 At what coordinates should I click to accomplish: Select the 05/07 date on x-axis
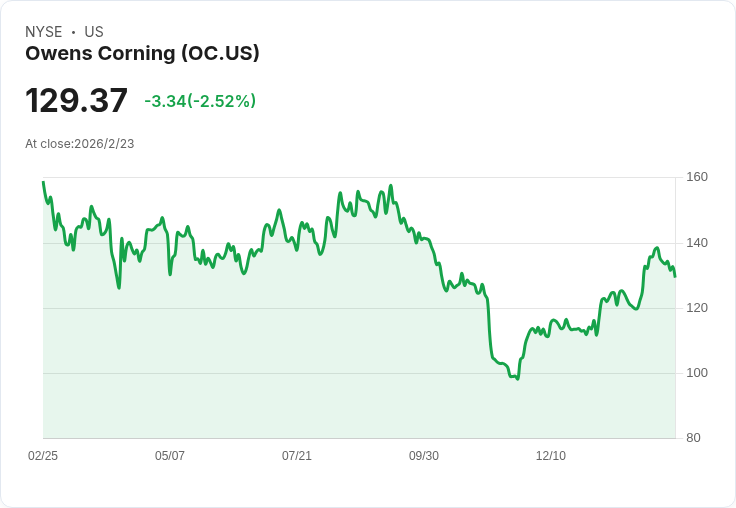tap(170, 456)
